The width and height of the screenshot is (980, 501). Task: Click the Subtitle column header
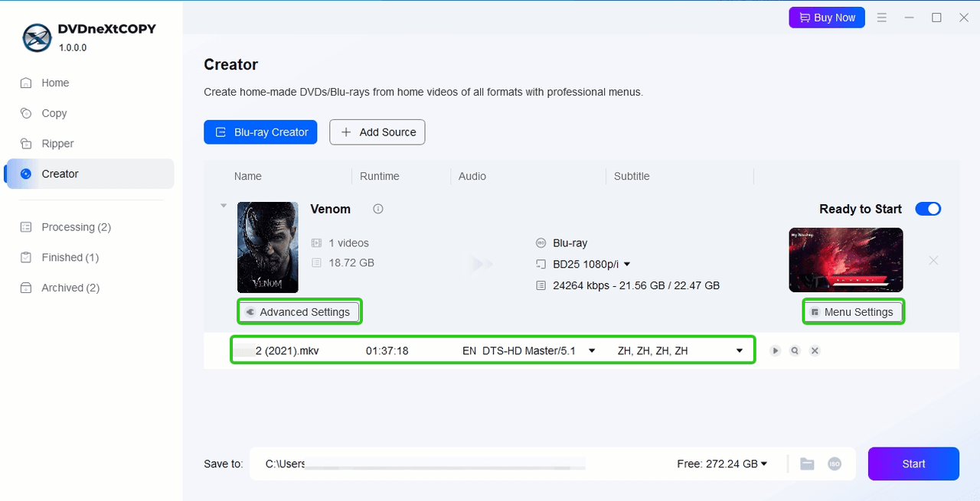pos(632,177)
